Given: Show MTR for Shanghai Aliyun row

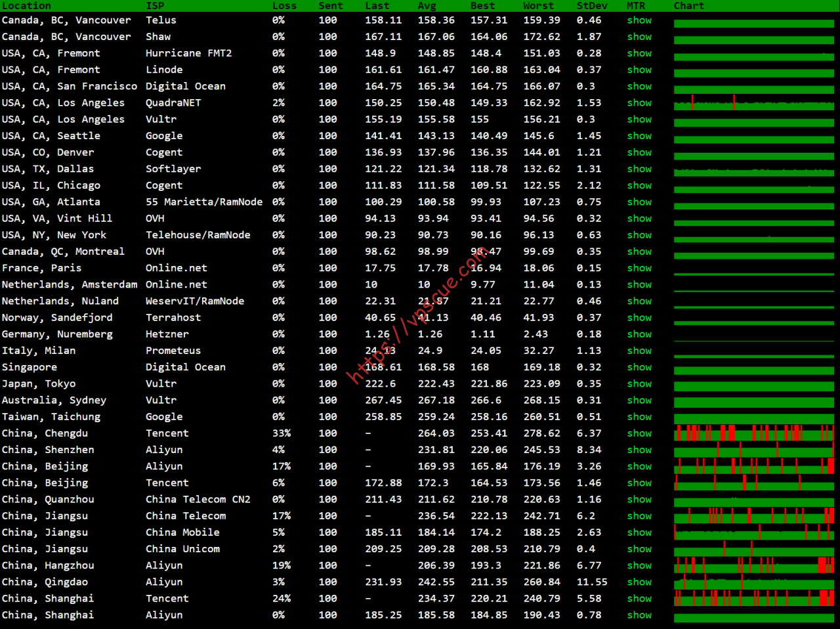Looking at the screenshot, I should 639,615.
